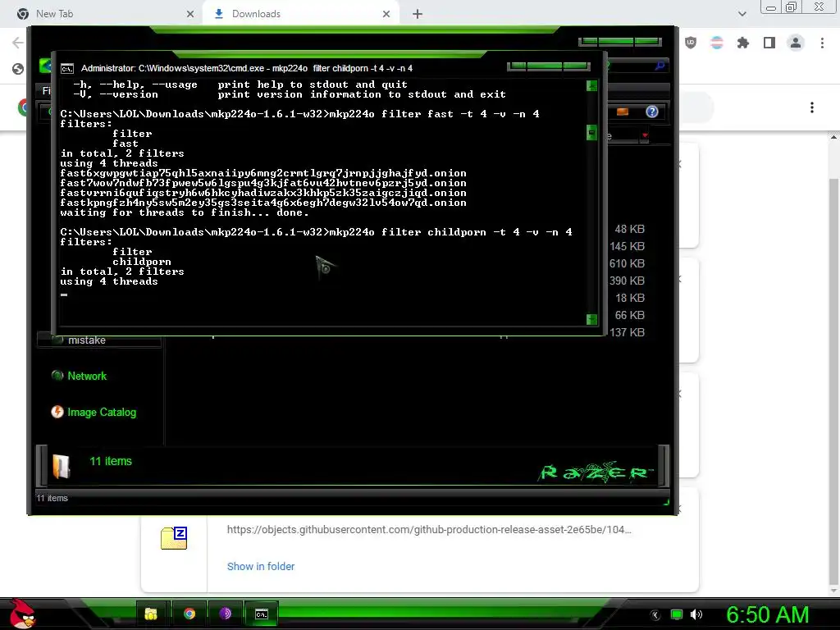
Task: Click the cmd window title bar icon
Action: click(x=67, y=69)
